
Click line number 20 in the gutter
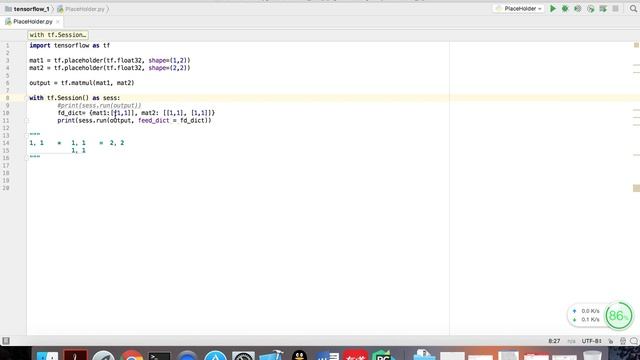[x=6, y=188]
